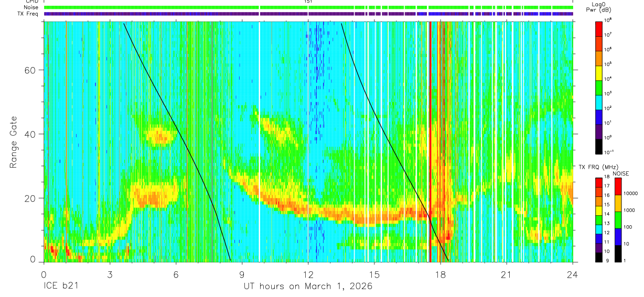This screenshot has width=644, height=297.
Task: Click the '6' tick label on UT hours axis
Action: 176,274
